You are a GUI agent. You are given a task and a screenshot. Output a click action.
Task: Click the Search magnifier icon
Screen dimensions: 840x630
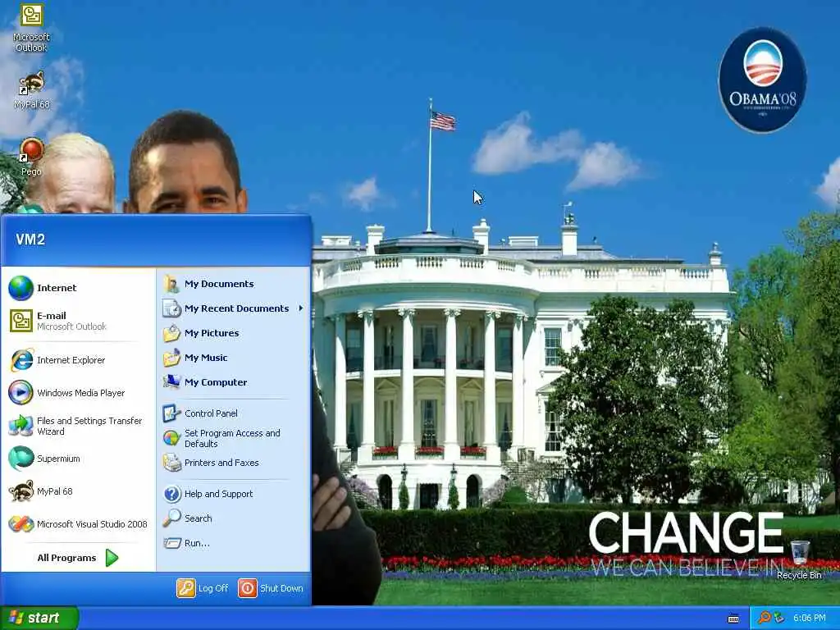(171, 518)
